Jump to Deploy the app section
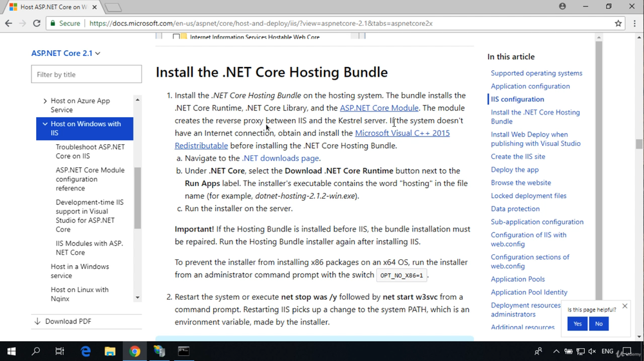Screen dimensions: 644x361 [515, 170]
